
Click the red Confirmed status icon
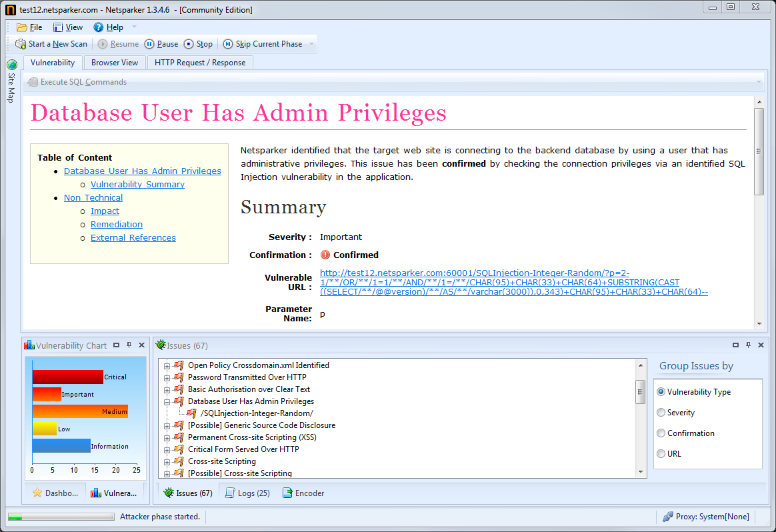[x=325, y=255]
